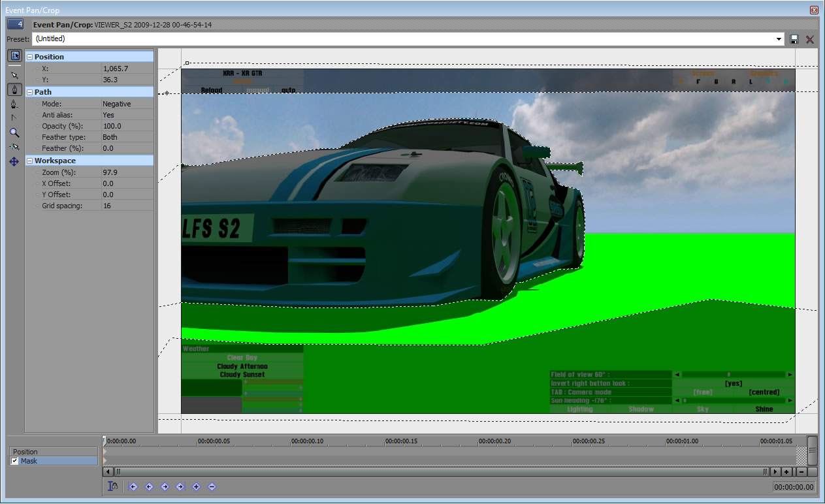Click plugin chain position number 4
Screen dimensions: 825x504
click(x=16, y=24)
